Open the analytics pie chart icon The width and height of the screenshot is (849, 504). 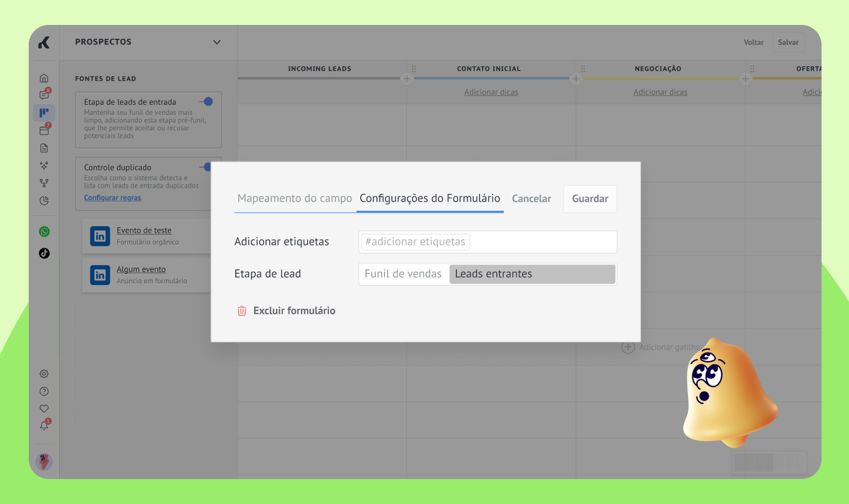[x=44, y=201]
